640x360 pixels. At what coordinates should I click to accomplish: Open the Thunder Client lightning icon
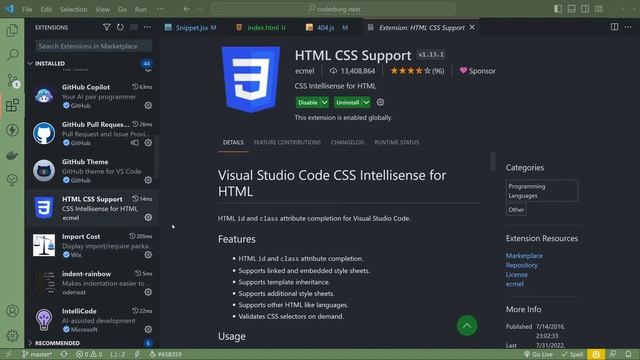click(x=12, y=130)
